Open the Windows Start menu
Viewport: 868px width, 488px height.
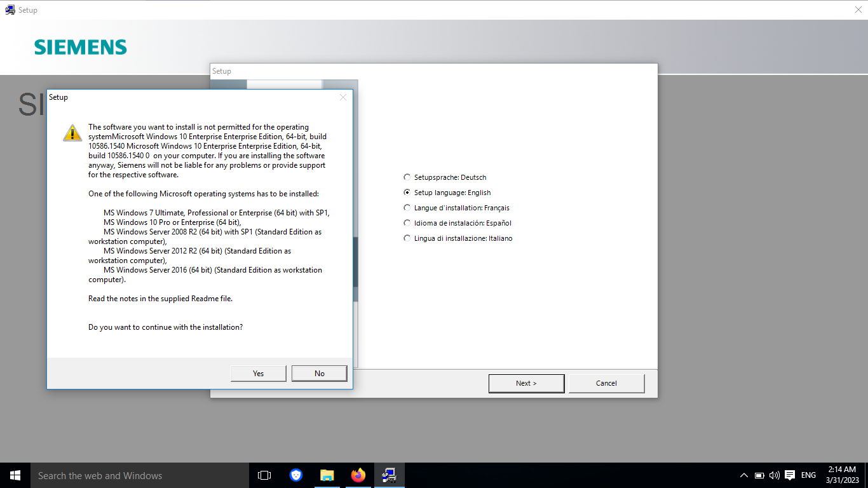15,475
